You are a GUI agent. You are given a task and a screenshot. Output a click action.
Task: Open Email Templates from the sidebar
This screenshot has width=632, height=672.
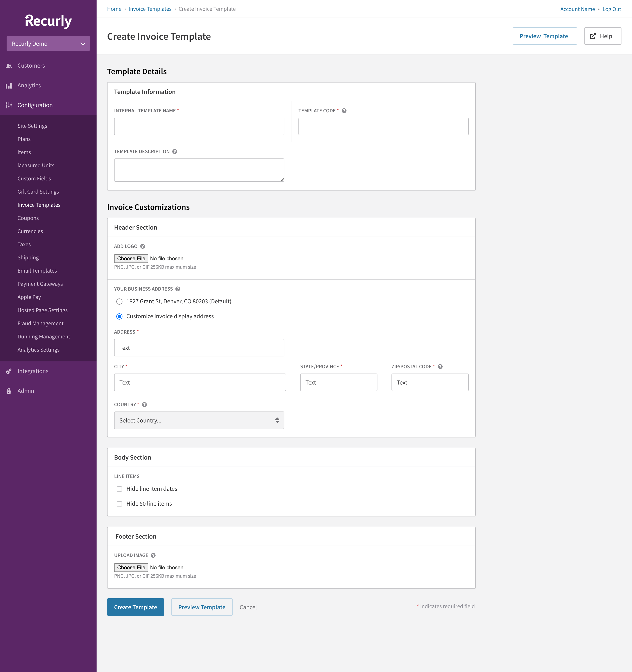click(x=37, y=270)
